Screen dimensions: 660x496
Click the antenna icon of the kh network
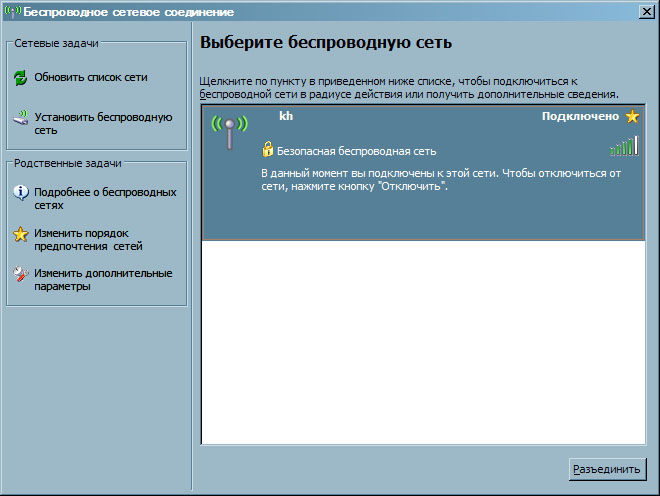(229, 132)
